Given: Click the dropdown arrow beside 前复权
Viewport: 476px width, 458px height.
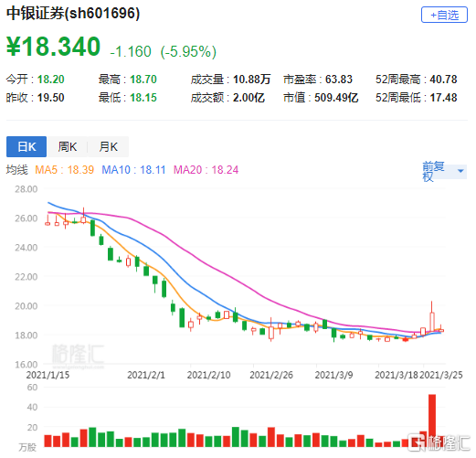Looking at the screenshot, I should point(460,171).
